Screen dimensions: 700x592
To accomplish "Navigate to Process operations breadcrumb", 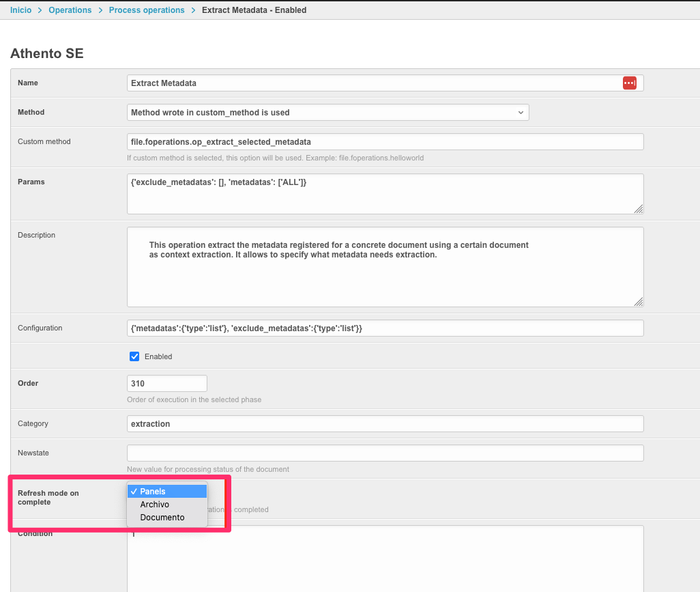I will point(147,10).
